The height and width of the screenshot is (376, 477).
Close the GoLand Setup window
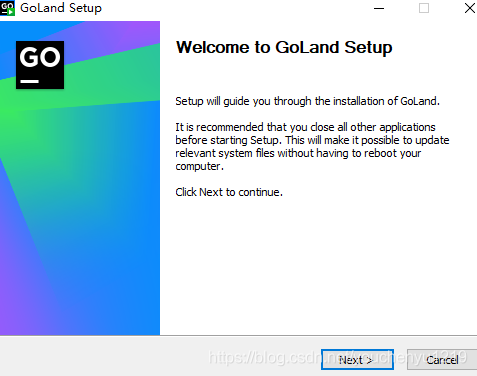tap(470, 8)
